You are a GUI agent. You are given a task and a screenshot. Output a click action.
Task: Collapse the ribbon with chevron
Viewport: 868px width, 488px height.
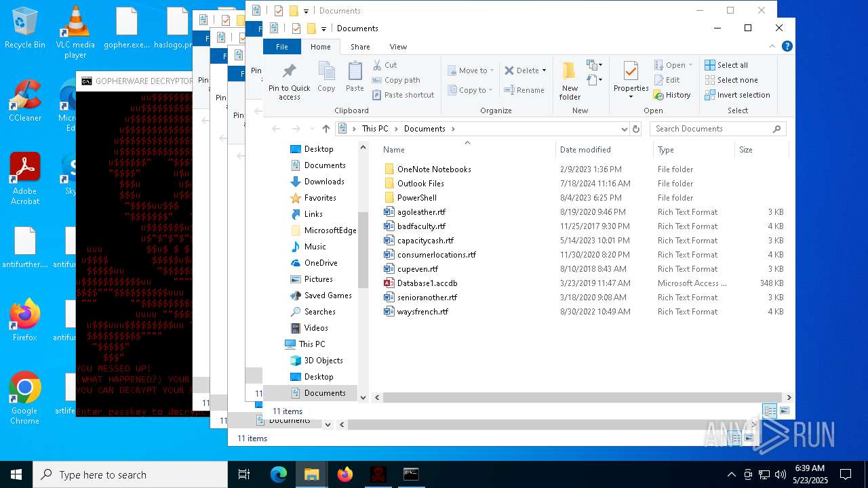772,46
